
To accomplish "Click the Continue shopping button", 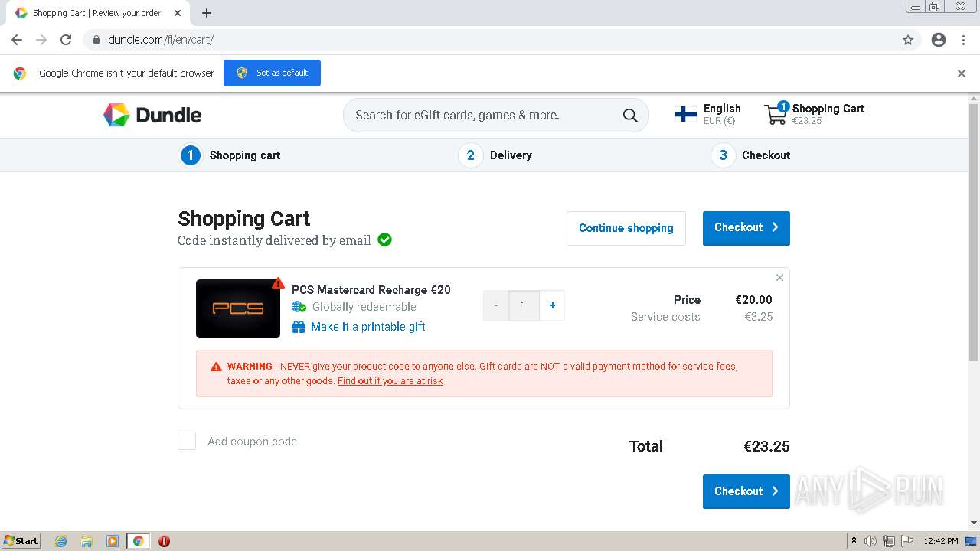I will click(x=626, y=228).
